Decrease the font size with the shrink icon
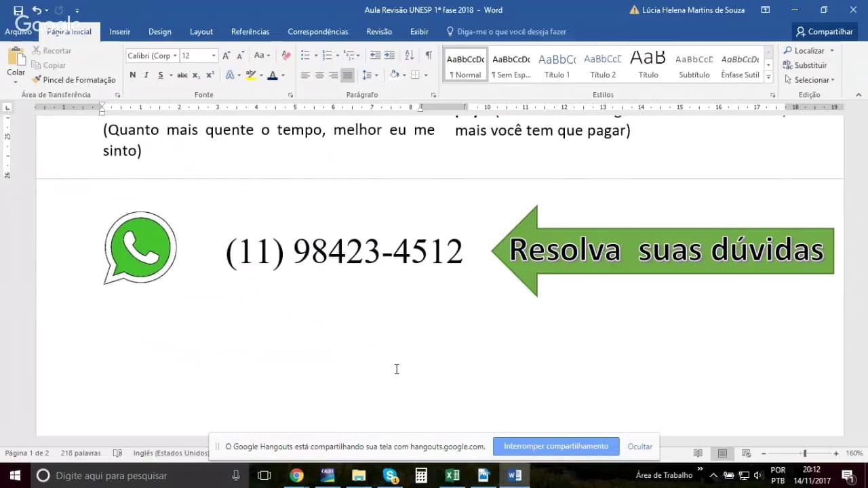868x488 pixels. coord(241,56)
